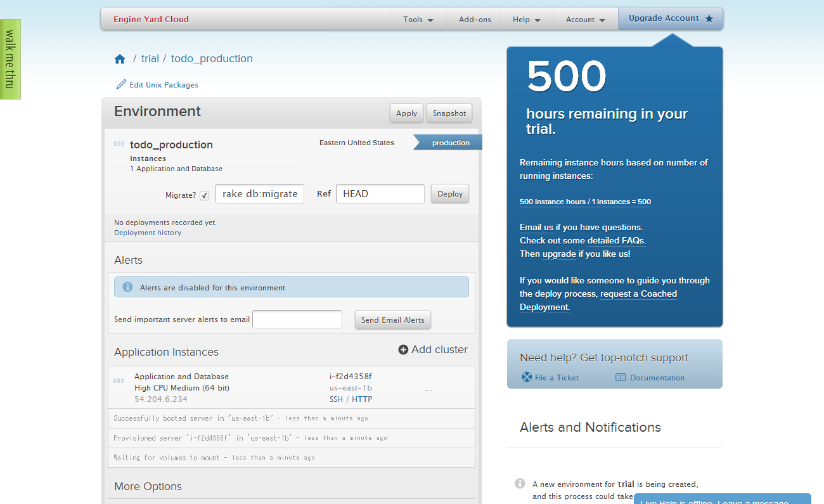Click the server alerts email input field

click(297, 320)
